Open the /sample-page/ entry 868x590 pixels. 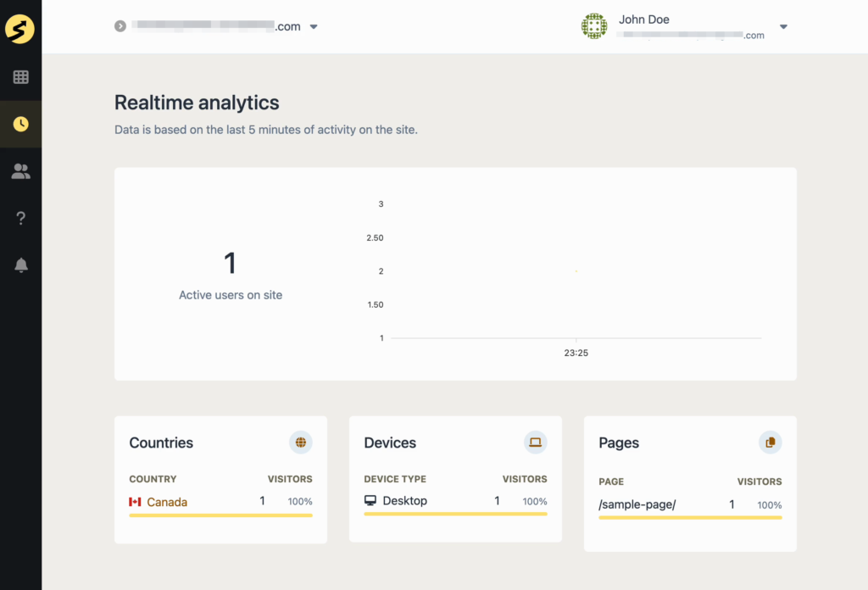point(637,504)
